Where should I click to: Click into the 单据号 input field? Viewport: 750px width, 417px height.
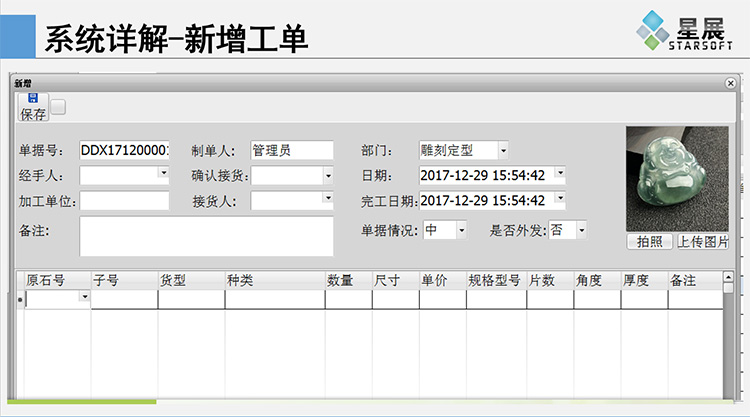124,150
